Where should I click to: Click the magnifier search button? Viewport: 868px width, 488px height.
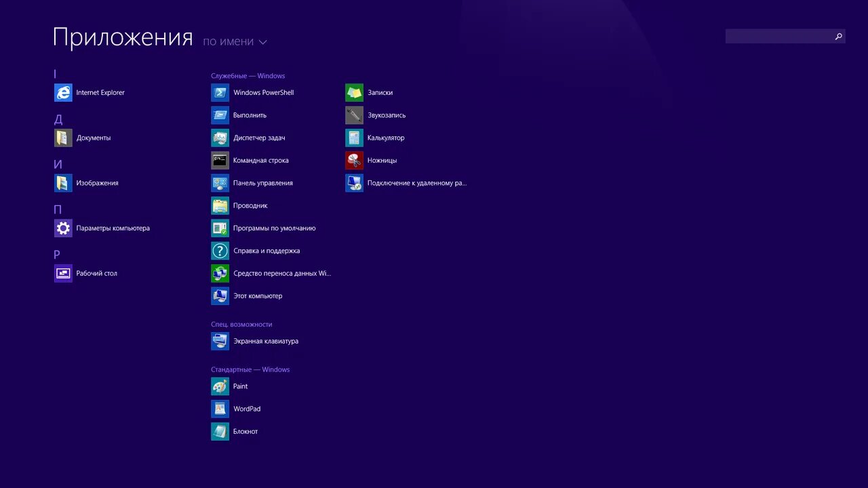click(839, 37)
